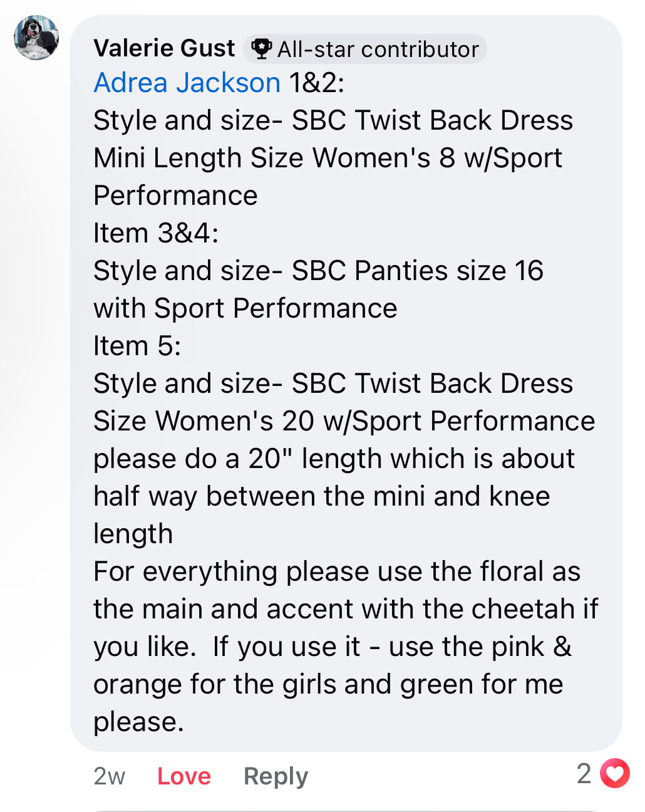This screenshot has width=645, height=812.
Task: Click the "SBC Panties size 16" text line
Action: 318,271
